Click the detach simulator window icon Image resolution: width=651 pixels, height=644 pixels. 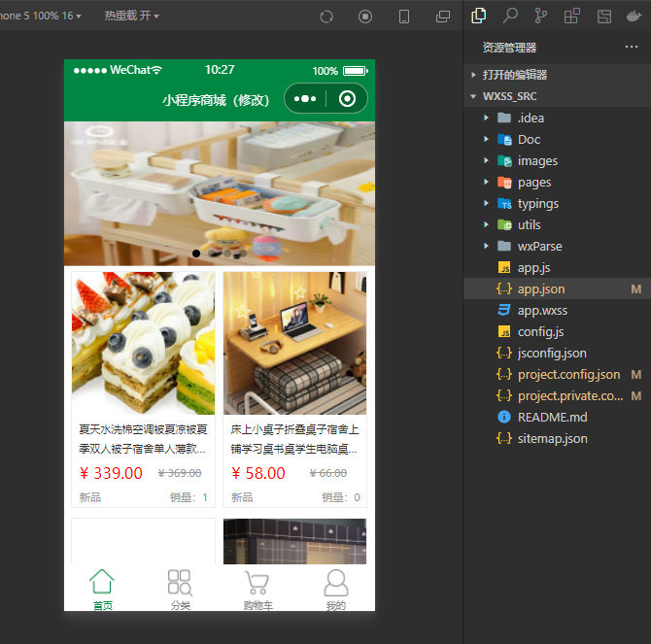(443, 17)
